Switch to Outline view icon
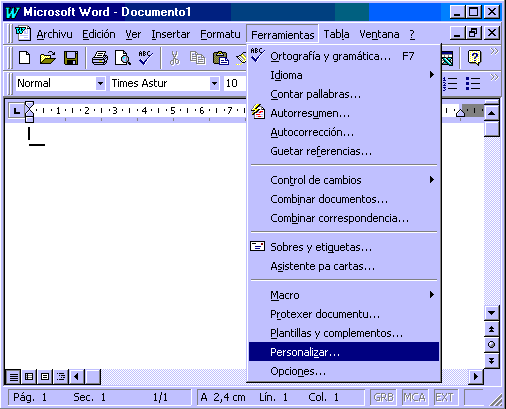Image resolution: width=506 pixels, height=409 pixels. [x=61, y=377]
